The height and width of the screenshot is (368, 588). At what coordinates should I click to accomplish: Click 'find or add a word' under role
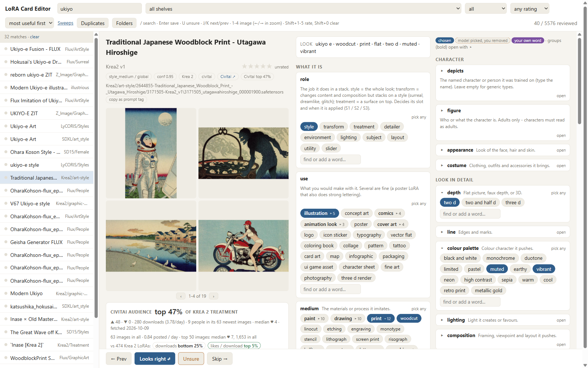pyautogui.click(x=330, y=159)
